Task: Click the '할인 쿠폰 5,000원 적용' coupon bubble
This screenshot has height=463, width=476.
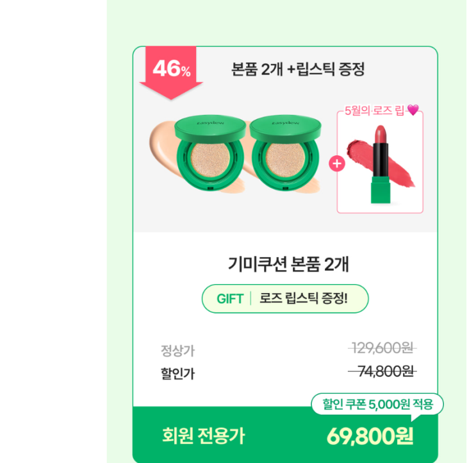Action: point(378,405)
